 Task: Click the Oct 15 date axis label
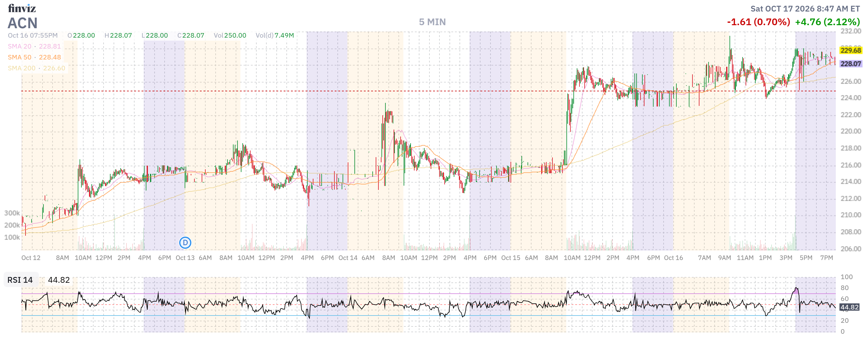511,258
